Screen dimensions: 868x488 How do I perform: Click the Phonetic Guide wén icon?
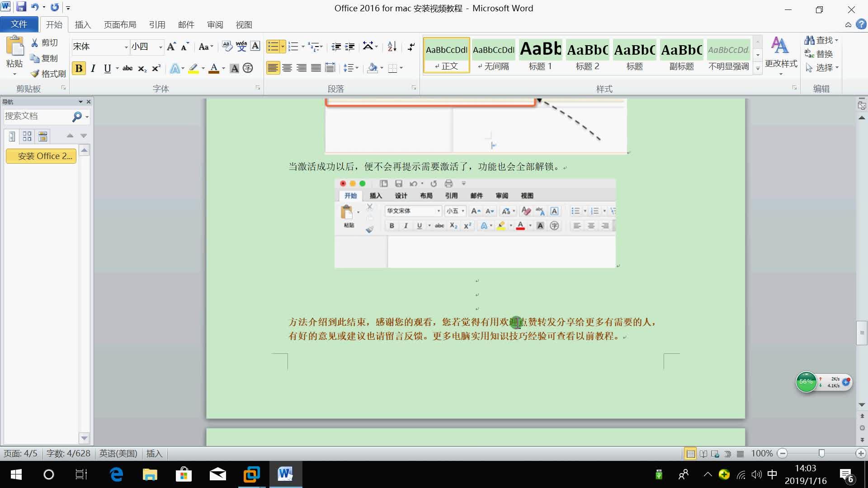pyautogui.click(x=241, y=46)
